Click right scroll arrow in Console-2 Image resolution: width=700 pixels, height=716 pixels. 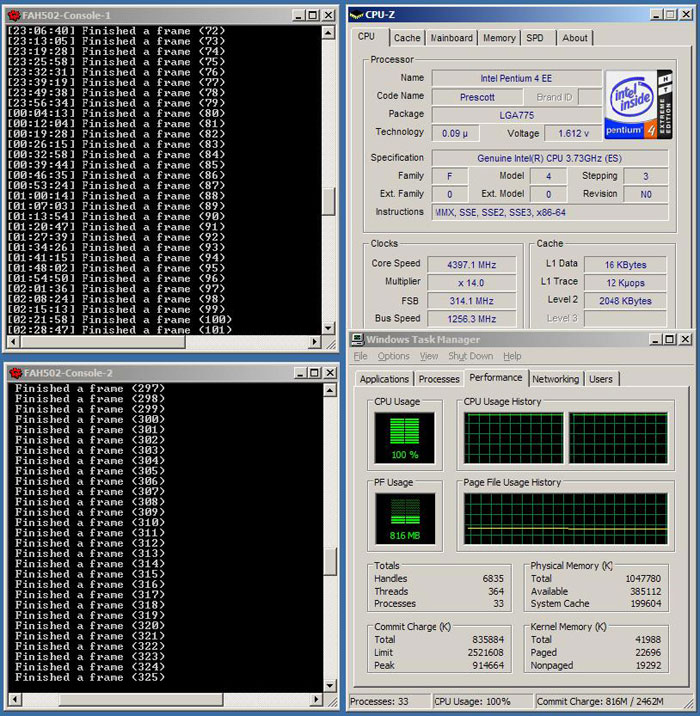coord(316,699)
